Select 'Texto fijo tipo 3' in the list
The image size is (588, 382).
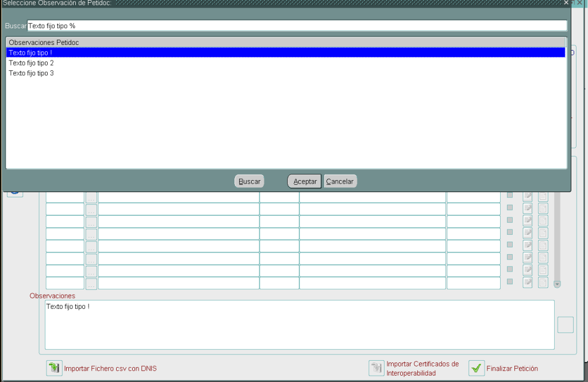[31, 74]
